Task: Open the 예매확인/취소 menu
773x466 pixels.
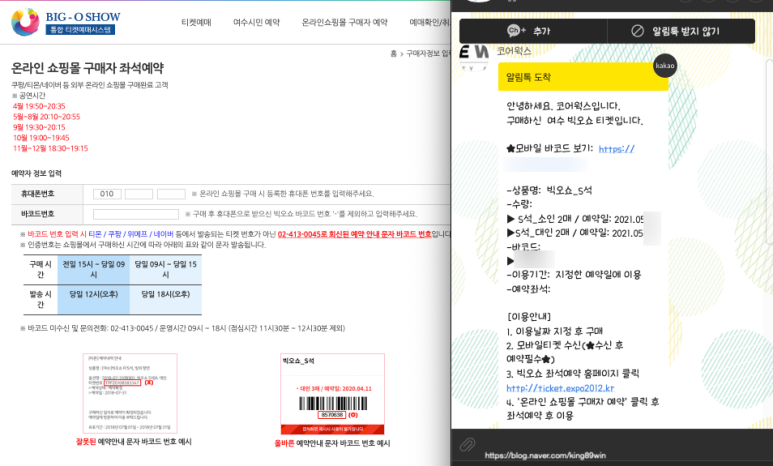Action: tap(429, 22)
